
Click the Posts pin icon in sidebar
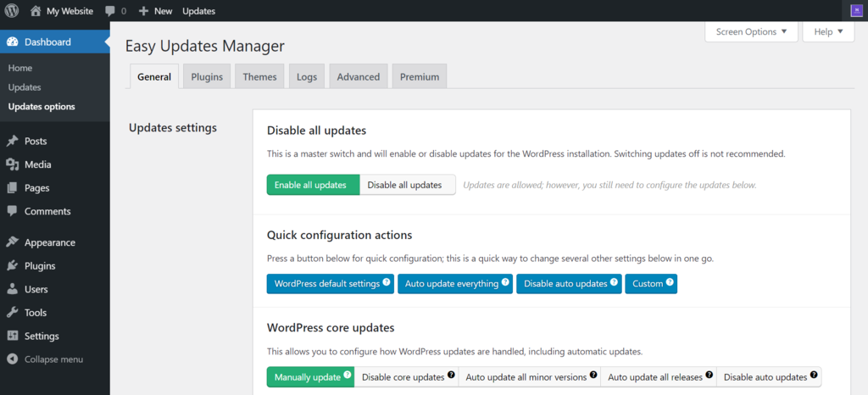click(x=12, y=141)
